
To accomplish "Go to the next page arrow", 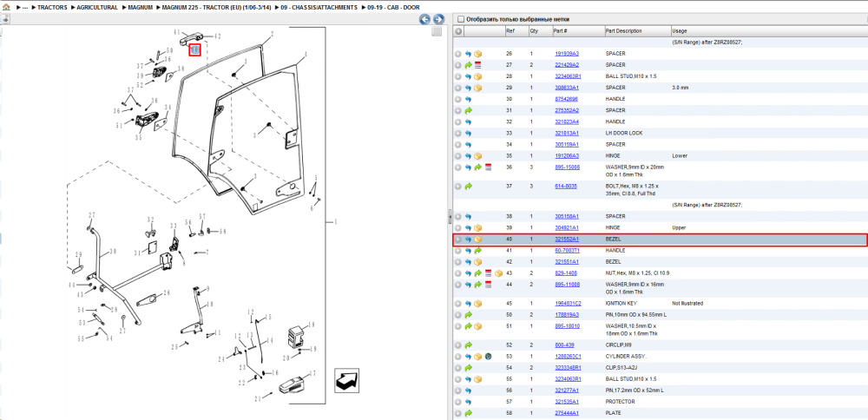I will [x=438, y=19].
